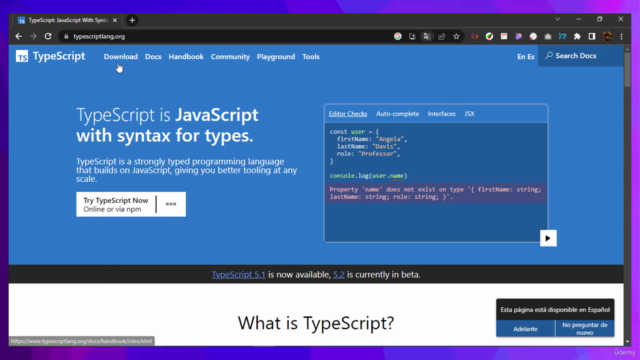640x360 pixels.
Task: Click the search magnifier icon
Action: tap(549, 55)
